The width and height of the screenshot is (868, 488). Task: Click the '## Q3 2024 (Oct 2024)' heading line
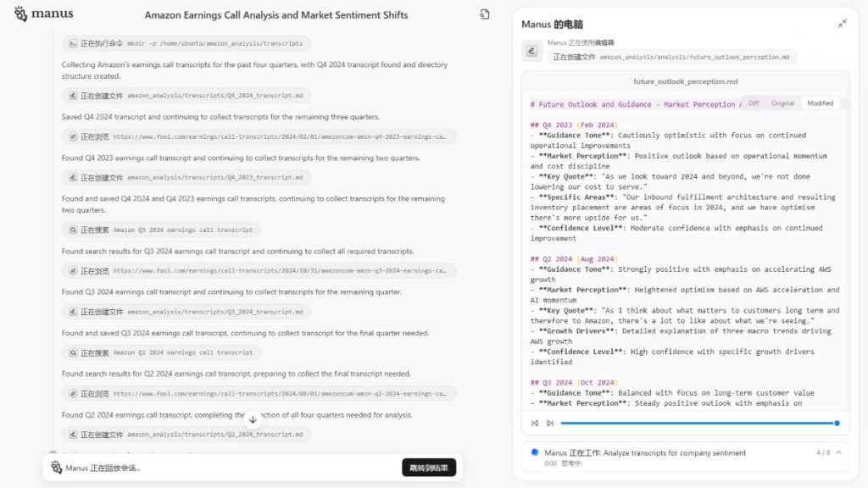[x=574, y=383]
